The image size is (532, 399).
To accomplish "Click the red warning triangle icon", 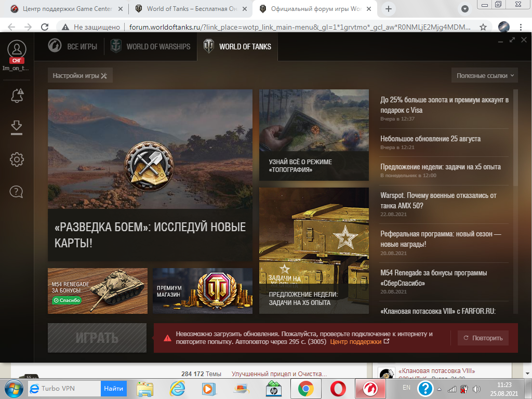I will point(167,338).
